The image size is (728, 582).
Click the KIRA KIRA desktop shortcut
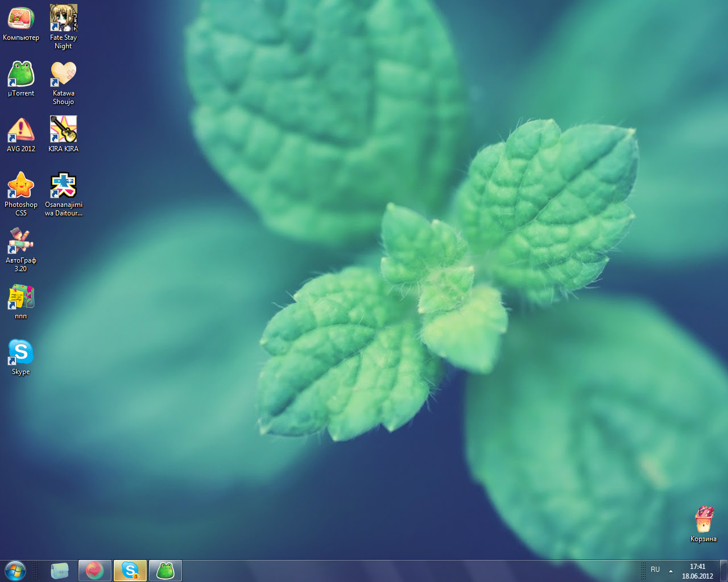(63, 135)
